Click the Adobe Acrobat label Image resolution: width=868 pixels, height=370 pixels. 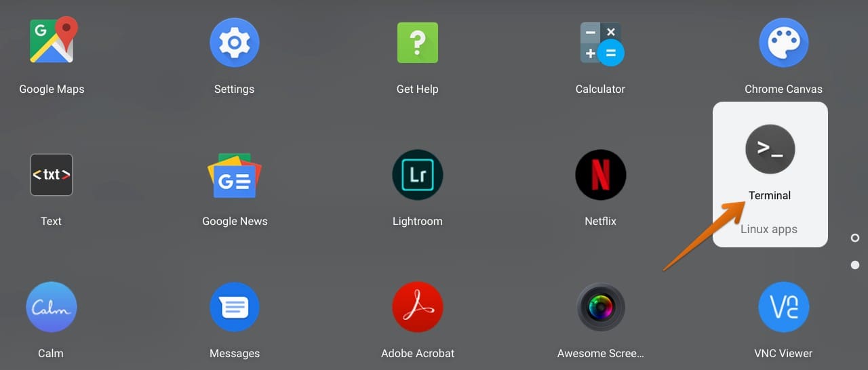[x=418, y=353]
